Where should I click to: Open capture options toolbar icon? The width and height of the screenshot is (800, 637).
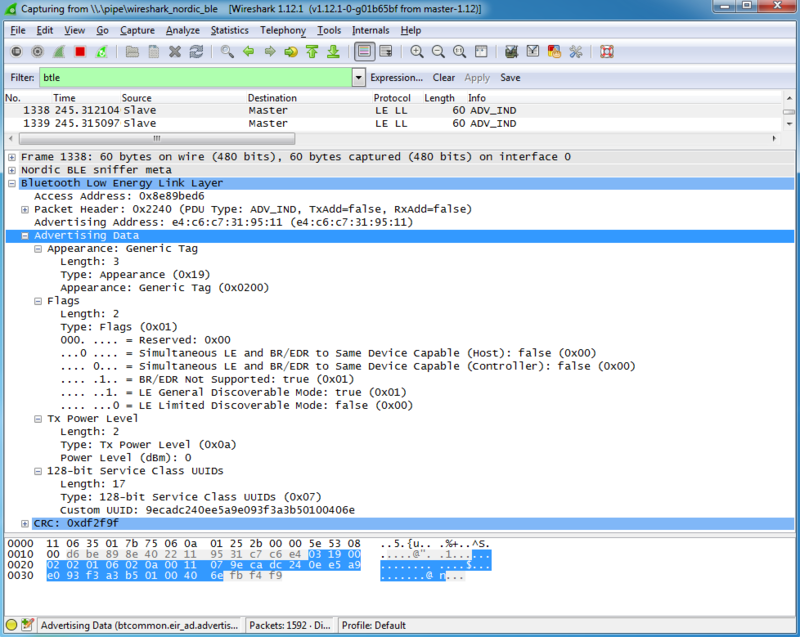tap(38, 52)
